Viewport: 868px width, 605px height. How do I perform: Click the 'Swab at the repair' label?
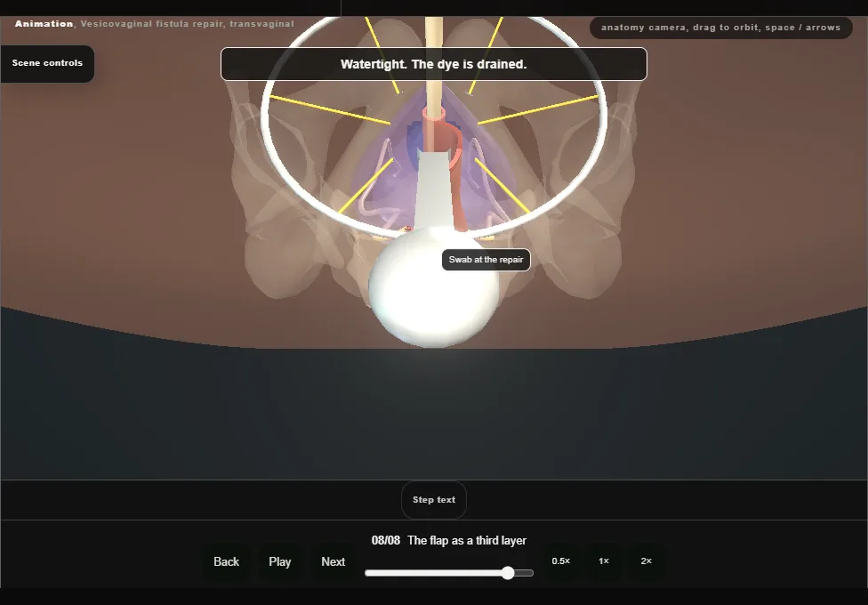tap(486, 260)
